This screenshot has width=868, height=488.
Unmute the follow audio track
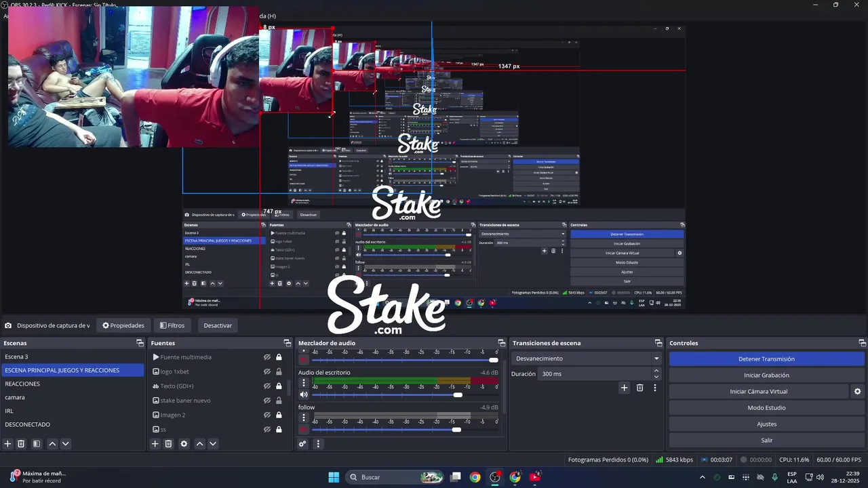[304, 429]
